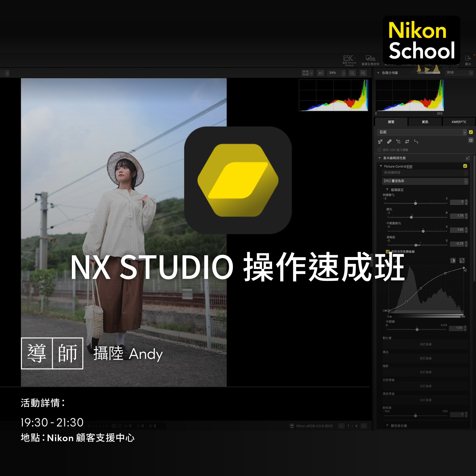Click the right-panel vertical scrollbar
476x476 pixels.
[474, 218]
